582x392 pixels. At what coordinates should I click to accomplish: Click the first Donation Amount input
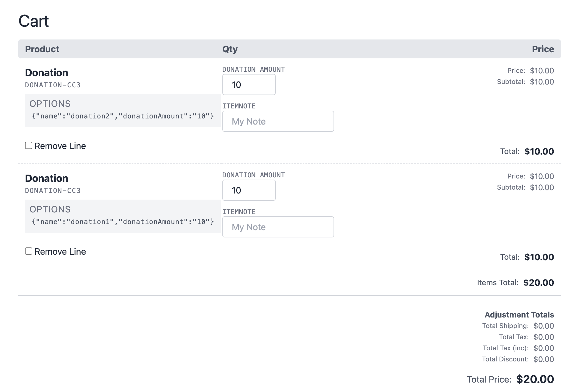(249, 85)
